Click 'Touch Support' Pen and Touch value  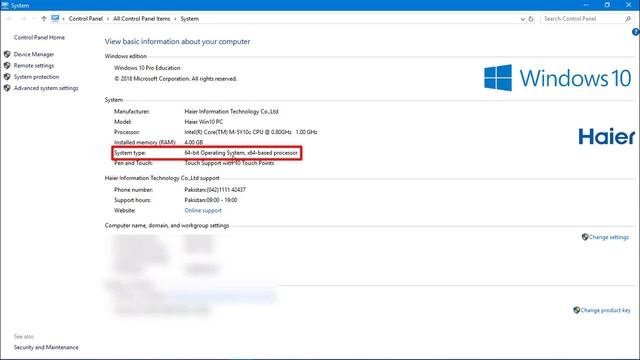pos(229,163)
